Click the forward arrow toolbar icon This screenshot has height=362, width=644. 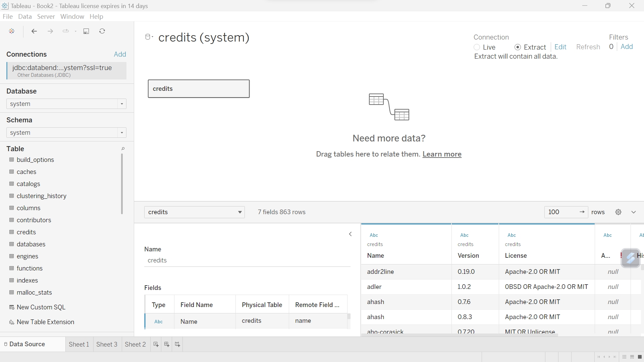coord(50,31)
